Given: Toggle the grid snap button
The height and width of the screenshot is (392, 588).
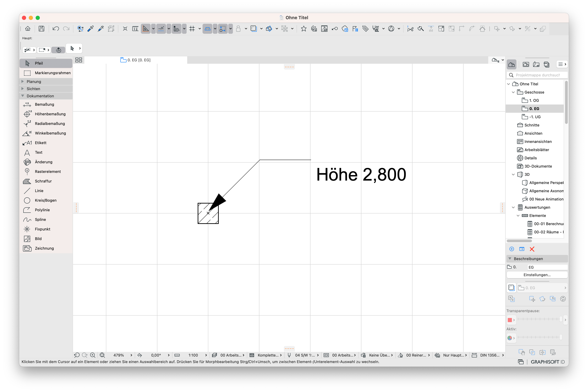Looking at the screenshot, I should tap(192, 29).
